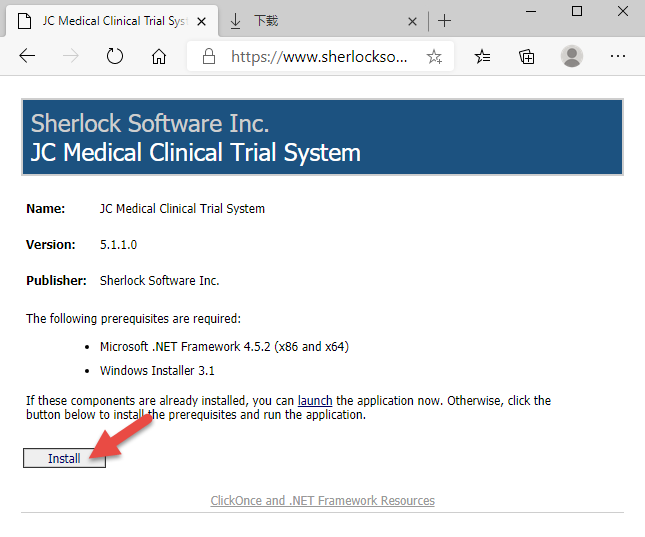The height and width of the screenshot is (537, 645).
Task: Reload the page with the refresh icon
Action: [114, 56]
